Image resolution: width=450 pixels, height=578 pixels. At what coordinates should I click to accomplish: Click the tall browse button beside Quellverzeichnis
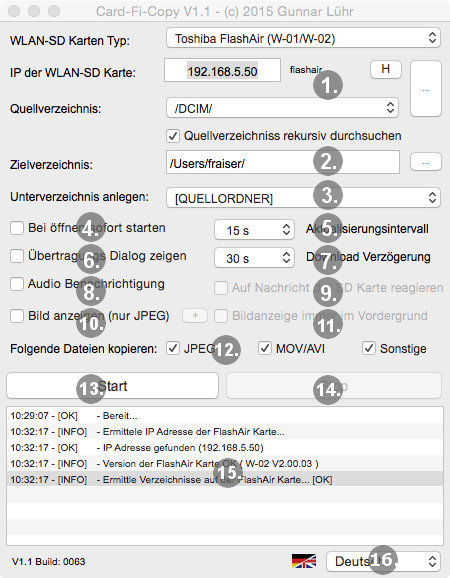coord(426,89)
